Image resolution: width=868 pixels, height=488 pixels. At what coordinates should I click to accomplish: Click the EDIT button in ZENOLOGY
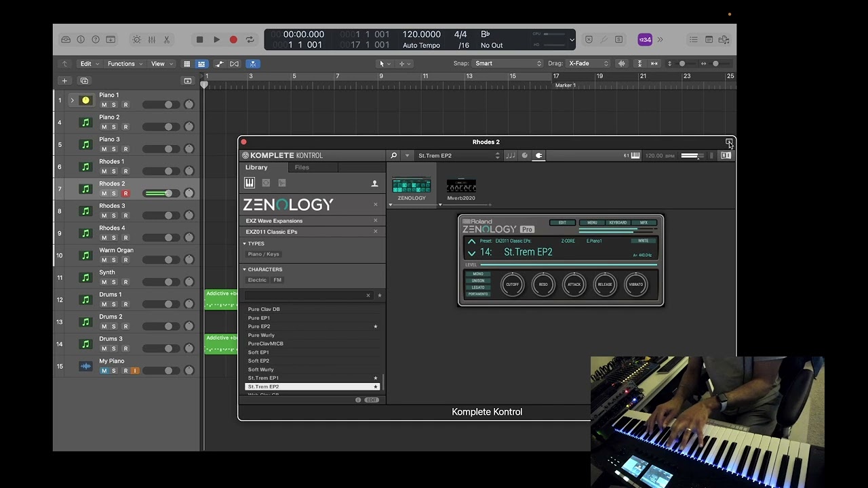click(562, 222)
